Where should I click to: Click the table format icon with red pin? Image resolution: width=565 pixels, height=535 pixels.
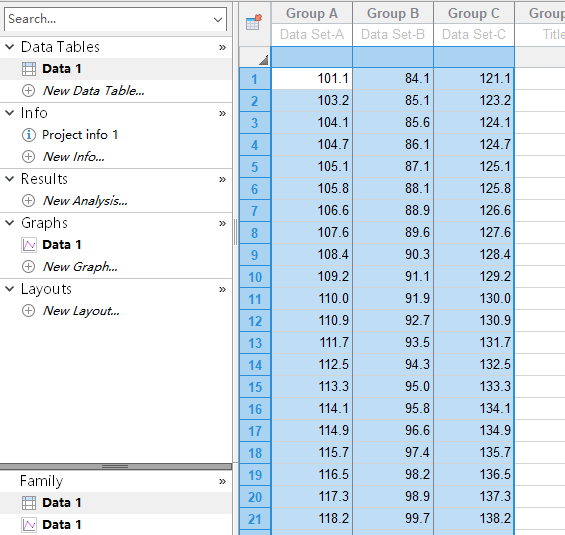[254, 22]
